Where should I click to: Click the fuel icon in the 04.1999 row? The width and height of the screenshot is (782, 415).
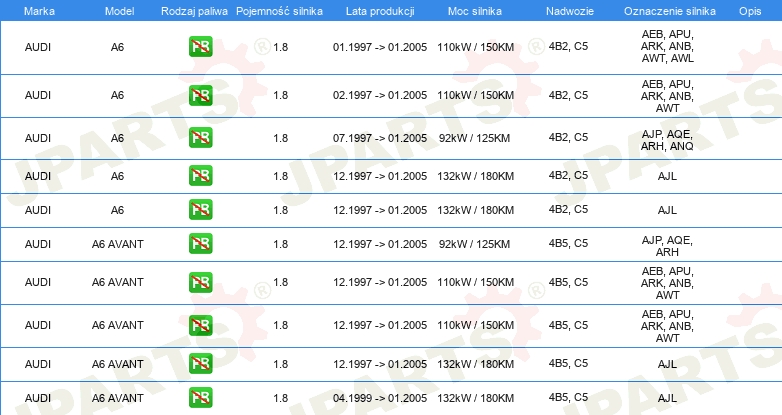click(200, 398)
